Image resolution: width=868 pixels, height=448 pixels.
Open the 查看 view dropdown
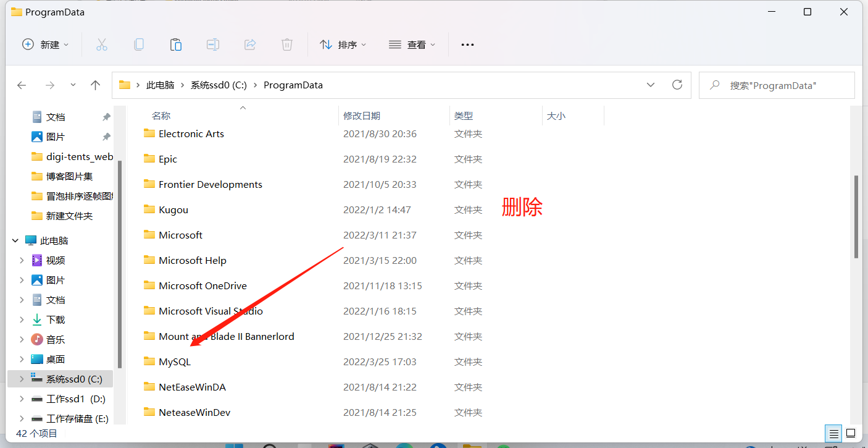(412, 44)
